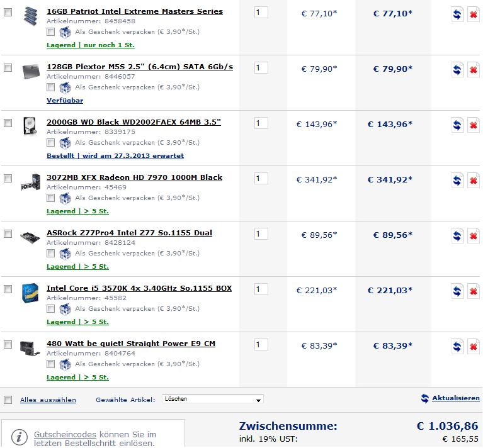Image resolution: width=483 pixels, height=448 pixels.
Task: Open the 16GB Patriot Intel Extreme Masters link
Action: [135, 11]
